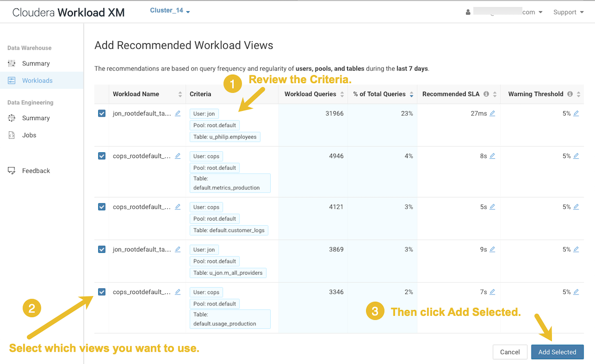595x364 pixels.
Task: Open Jobs under Data Engineering
Action: [29, 135]
